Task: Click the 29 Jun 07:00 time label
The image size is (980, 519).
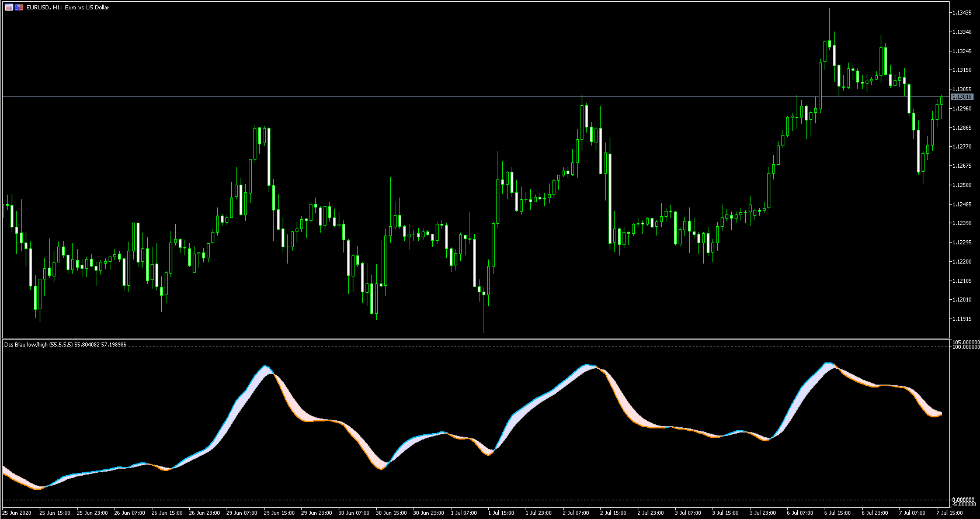Action: [x=242, y=513]
